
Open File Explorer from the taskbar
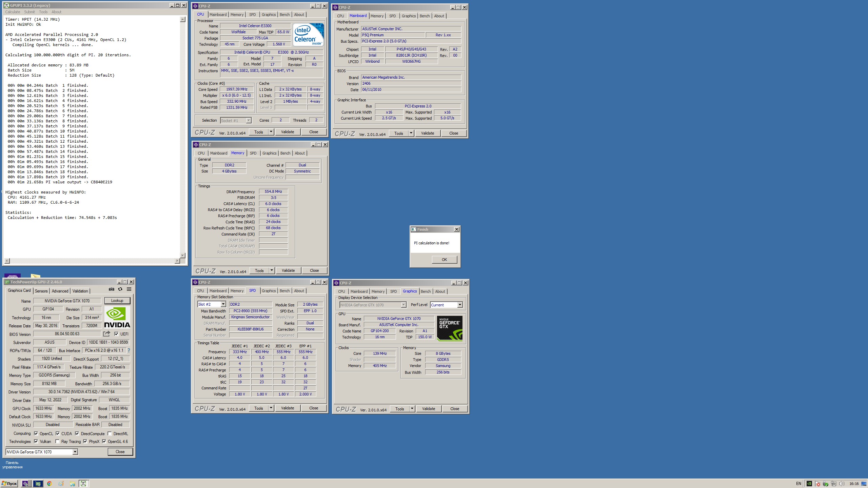[x=73, y=484]
